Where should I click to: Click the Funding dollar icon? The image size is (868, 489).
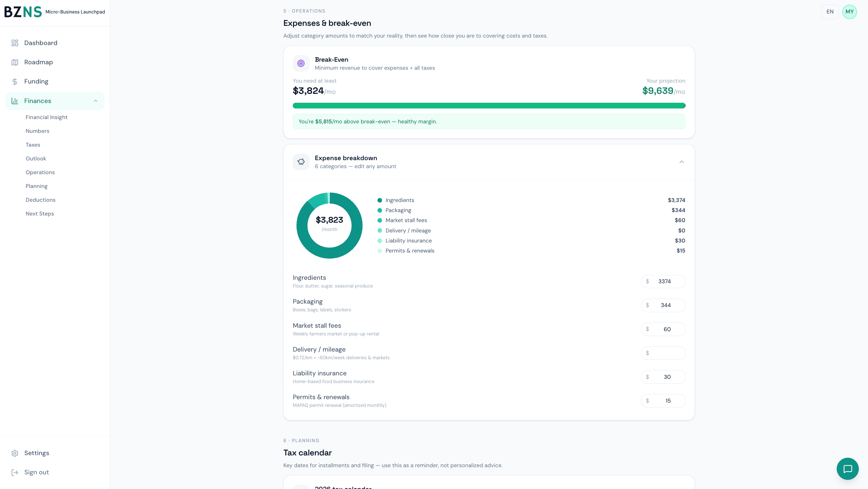pos(15,81)
